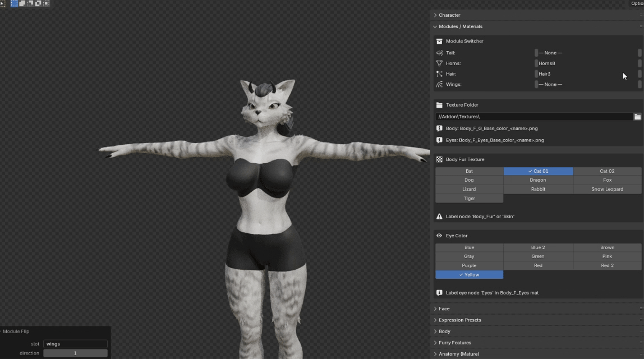
Task: Set eye color to Purple
Action: [469, 265]
